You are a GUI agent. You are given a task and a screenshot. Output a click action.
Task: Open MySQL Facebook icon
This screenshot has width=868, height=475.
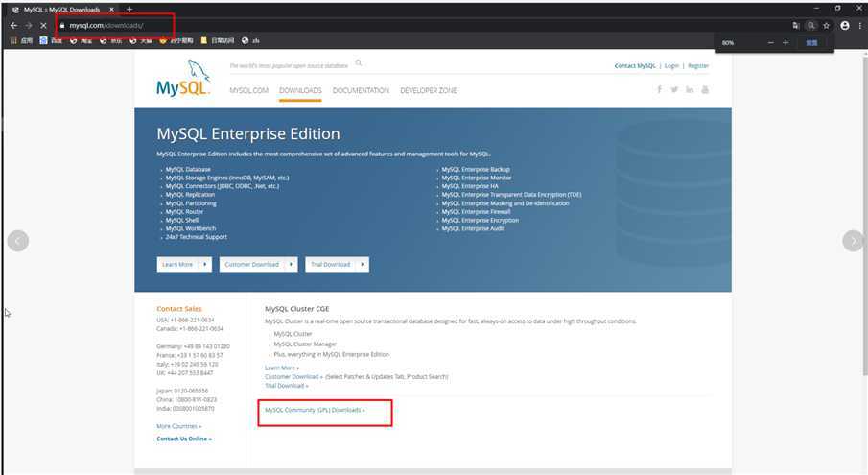659,89
